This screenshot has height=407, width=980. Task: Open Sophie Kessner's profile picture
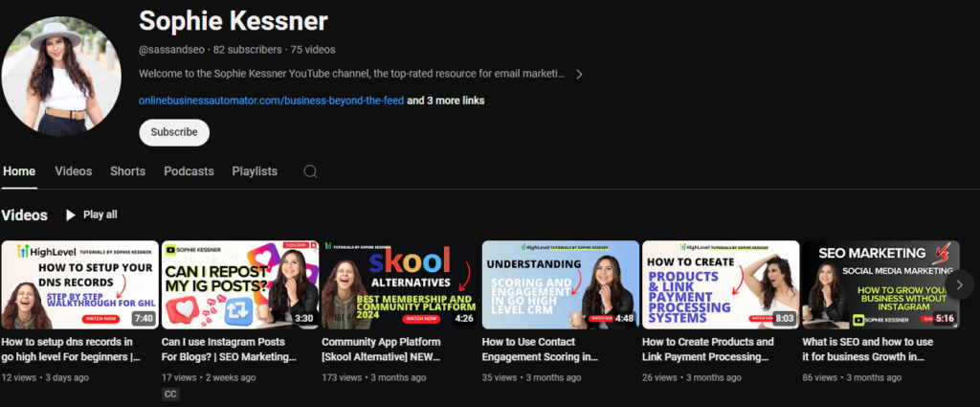coord(60,77)
